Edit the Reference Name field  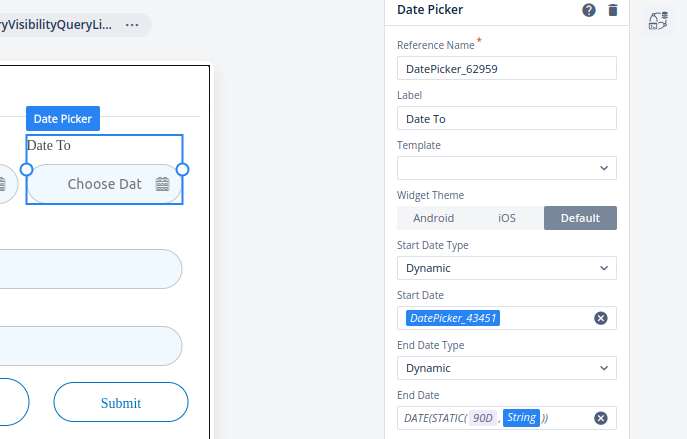pos(506,68)
